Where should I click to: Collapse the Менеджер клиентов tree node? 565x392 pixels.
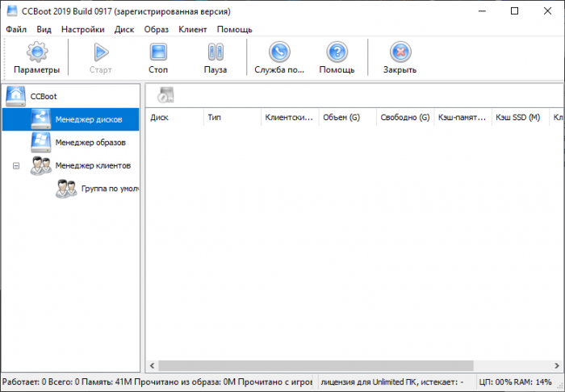click(x=16, y=165)
